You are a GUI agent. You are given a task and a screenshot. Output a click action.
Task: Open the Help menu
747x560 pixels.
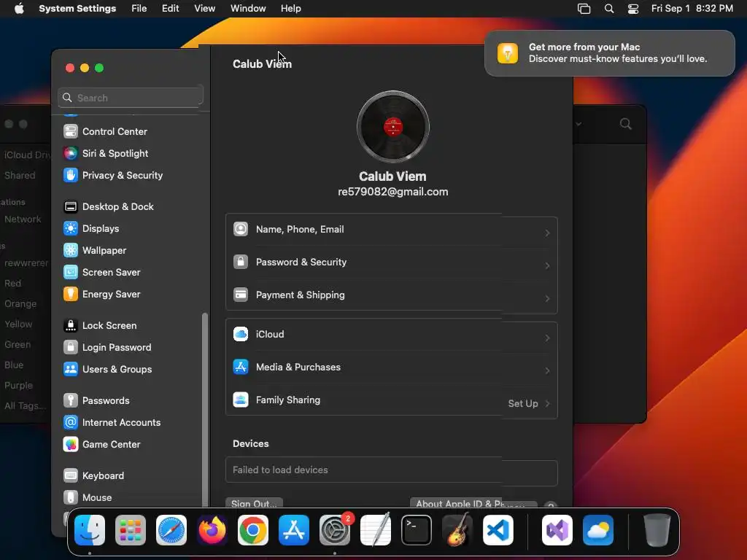point(290,9)
